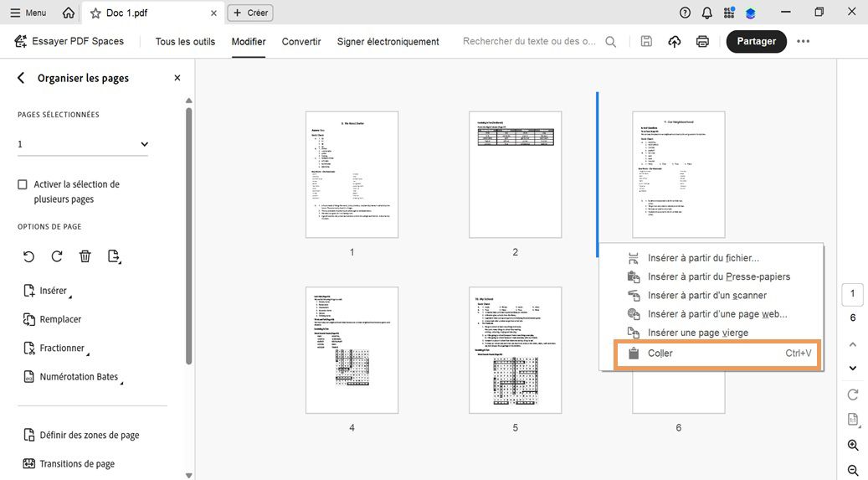868x480 pixels.
Task: Click Définir des zones de page
Action: point(81,435)
